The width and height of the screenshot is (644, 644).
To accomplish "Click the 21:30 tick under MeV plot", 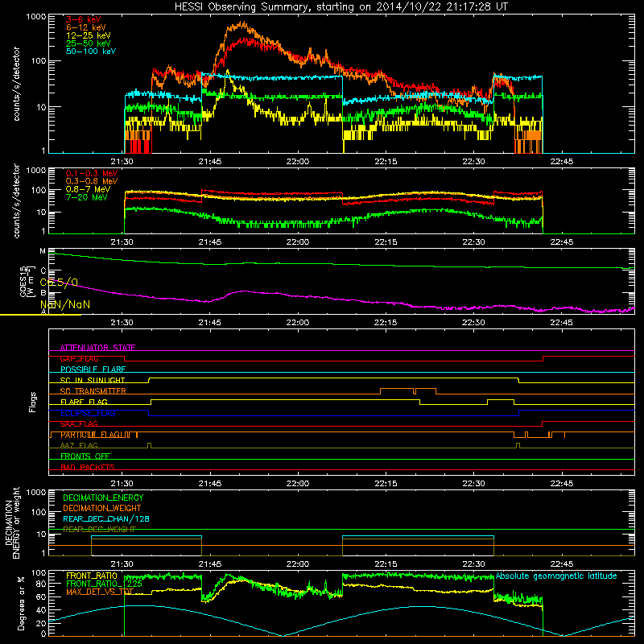I will click(122, 242).
